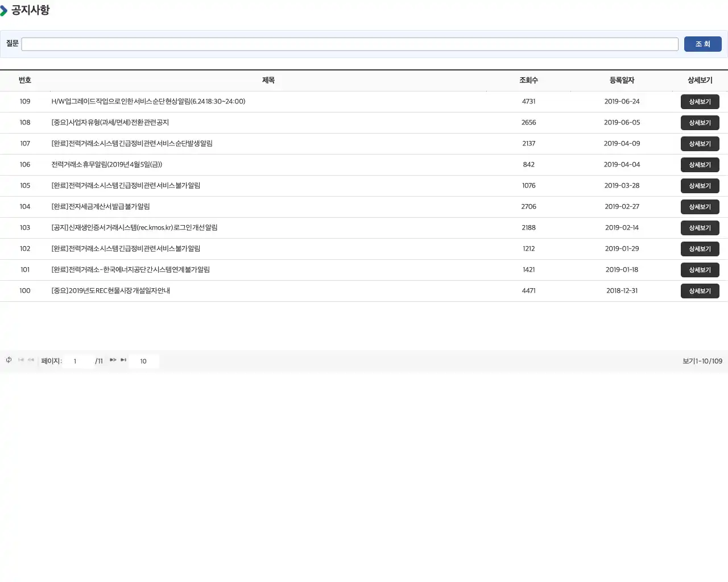Open 상세보기 for notice 101
Screen dimensions: 728x582
700,270
